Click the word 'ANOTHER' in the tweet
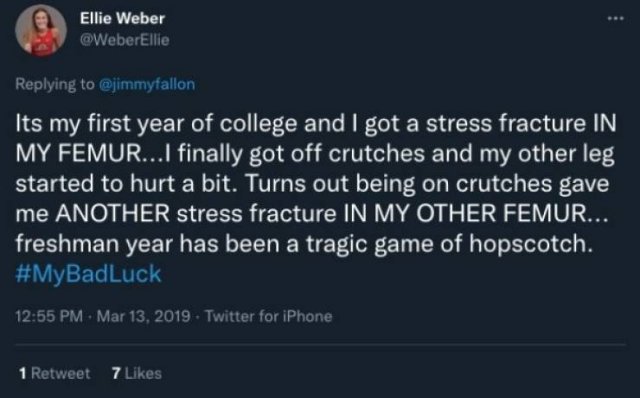 coord(113,213)
